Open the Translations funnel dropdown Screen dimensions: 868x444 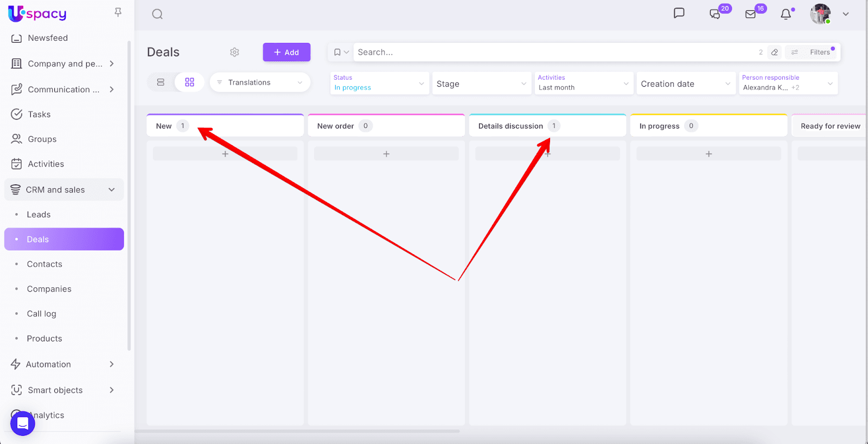pyautogui.click(x=260, y=82)
